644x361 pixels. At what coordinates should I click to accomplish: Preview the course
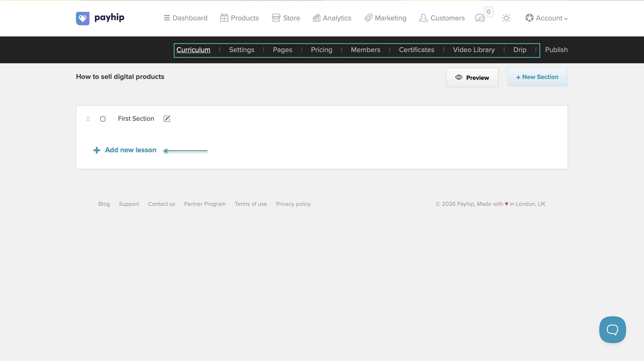(x=472, y=78)
